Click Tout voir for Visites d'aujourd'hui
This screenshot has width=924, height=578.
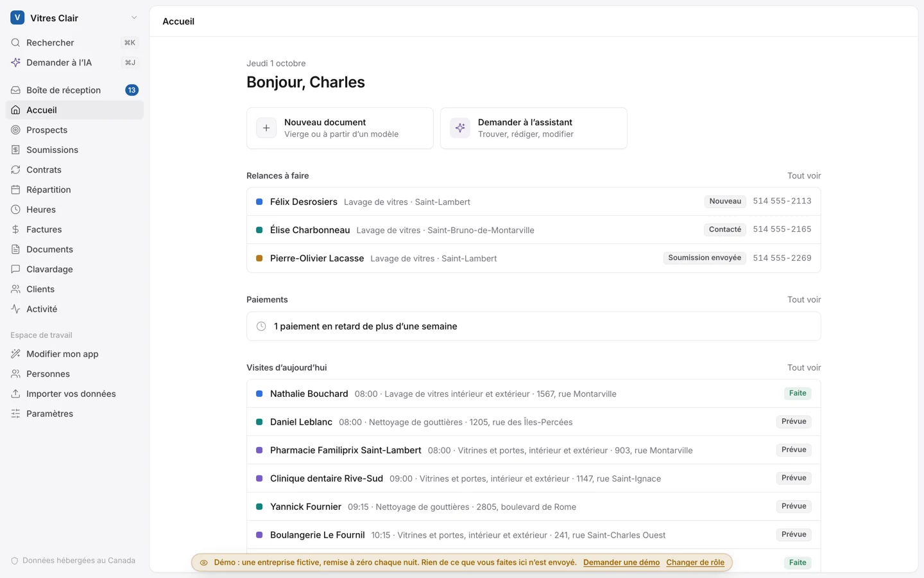[x=804, y=368]
